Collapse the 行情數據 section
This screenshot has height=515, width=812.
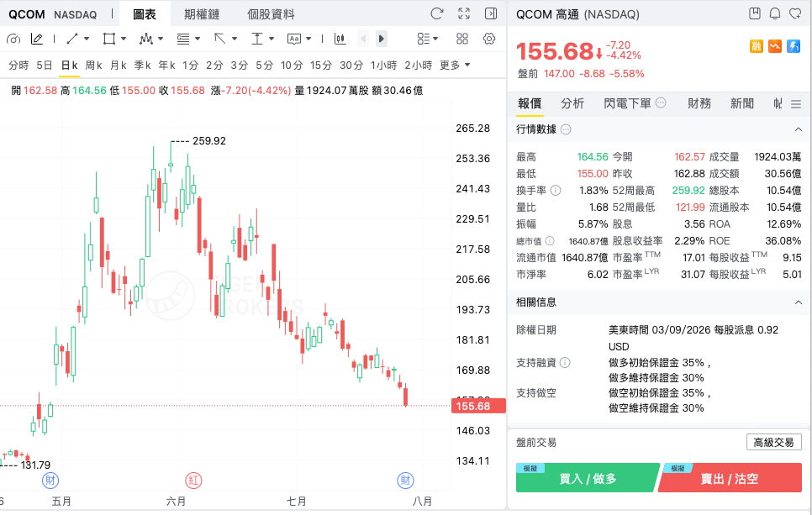[x=798, y=129]
